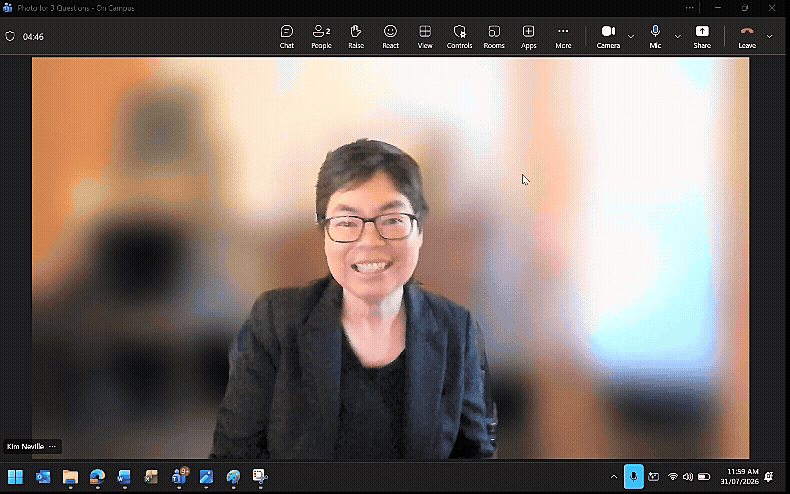
Task: Show hidden system tray icons
Action: 614,476
